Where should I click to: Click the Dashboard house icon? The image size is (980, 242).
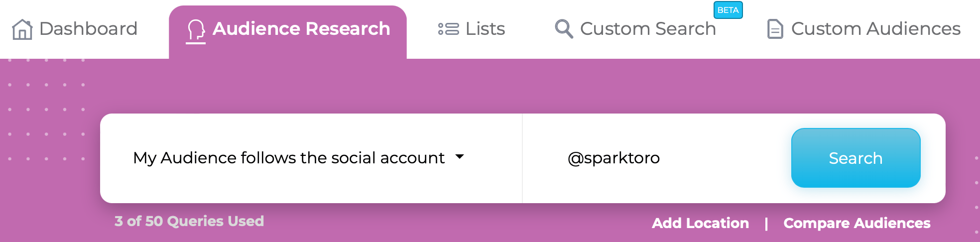click(22, 29)
